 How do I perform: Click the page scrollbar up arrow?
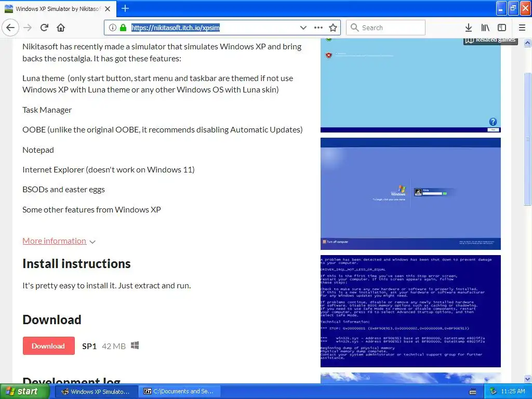[x=528, y=43]
